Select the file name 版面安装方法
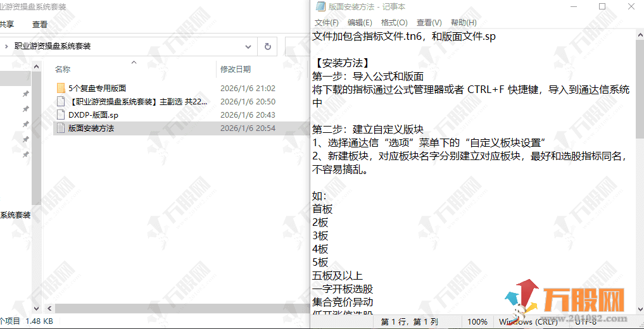Screen dimensions: 644x329 point(91,128)
